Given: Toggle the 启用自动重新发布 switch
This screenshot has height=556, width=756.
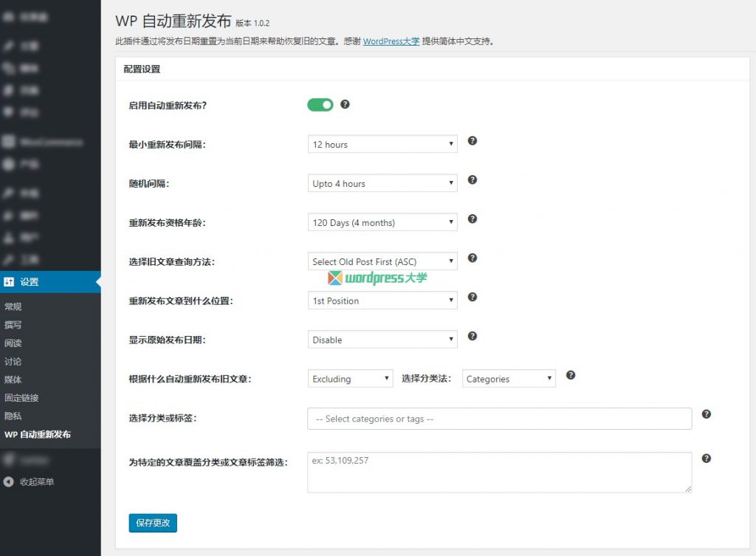Looking at the screenshot, I should (x=320, y=105).
